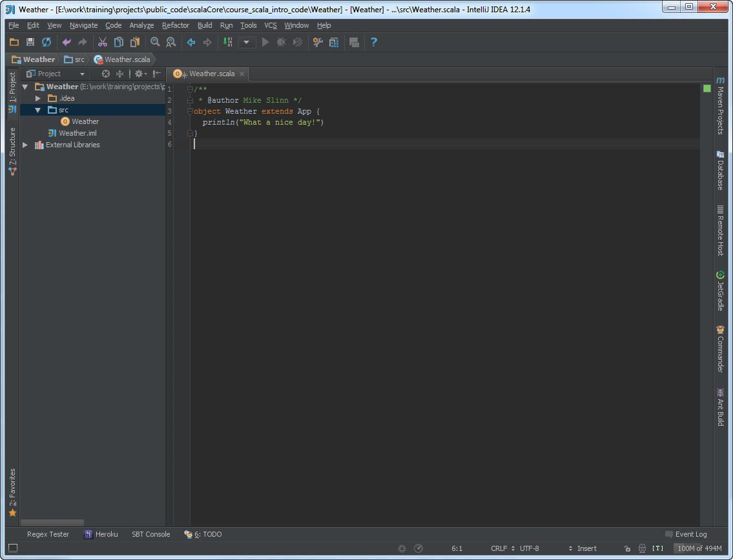Click the memory indicator 100M of 494M
This screenshot has height=560, width=733.
pos(699,548)
